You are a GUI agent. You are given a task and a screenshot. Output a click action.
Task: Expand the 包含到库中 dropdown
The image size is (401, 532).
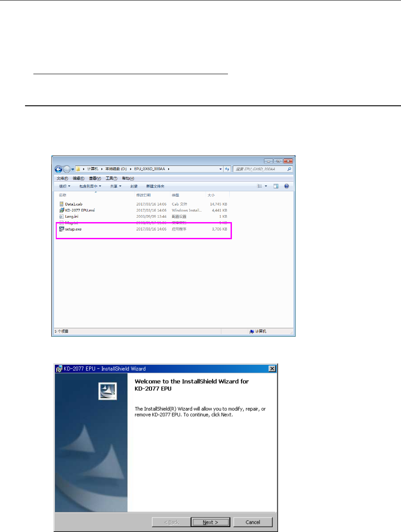[x=90, y=186]
